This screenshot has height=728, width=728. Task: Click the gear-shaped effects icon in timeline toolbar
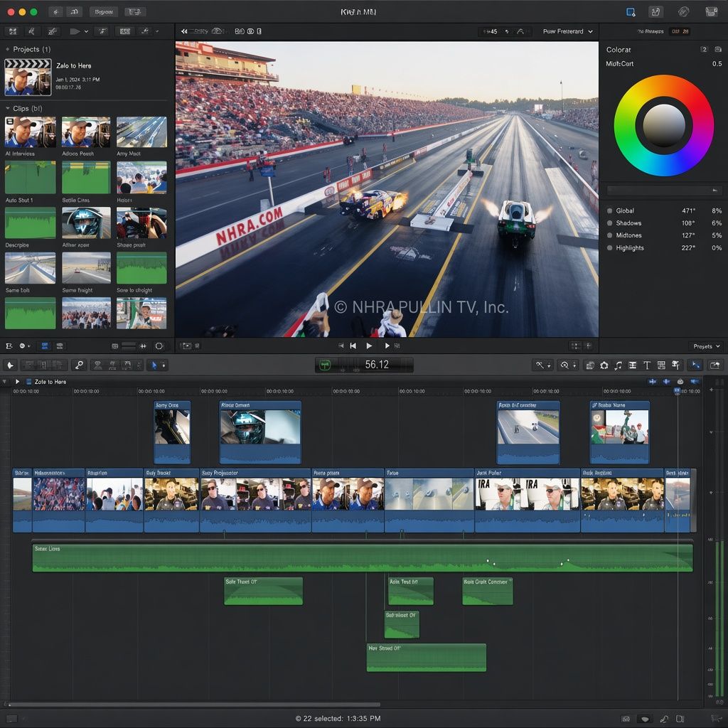click(604, 365)
